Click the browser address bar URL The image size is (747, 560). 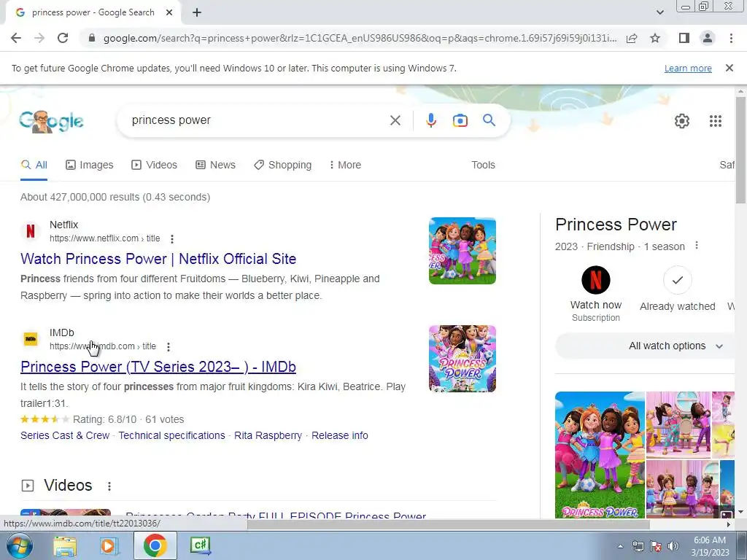360,38
